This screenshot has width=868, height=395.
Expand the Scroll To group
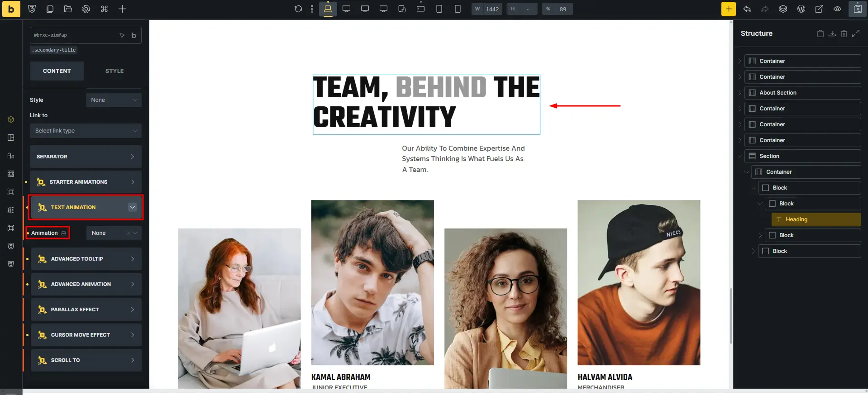coord(86,360)
